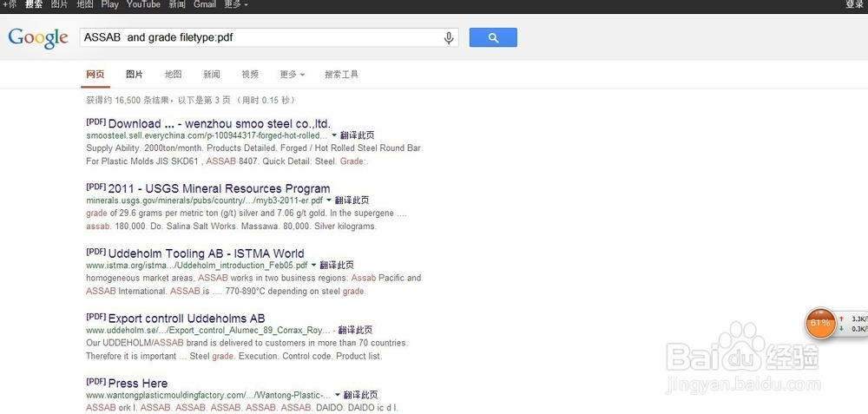Click 登录 sign-in link
The width and height of the screenshot is (868, 414).
coord(854,4)
